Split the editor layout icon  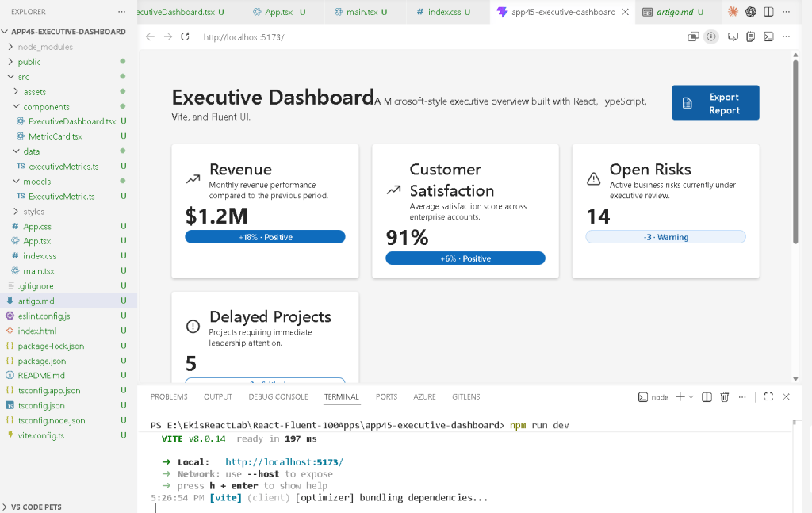click(x=768, y=12)
